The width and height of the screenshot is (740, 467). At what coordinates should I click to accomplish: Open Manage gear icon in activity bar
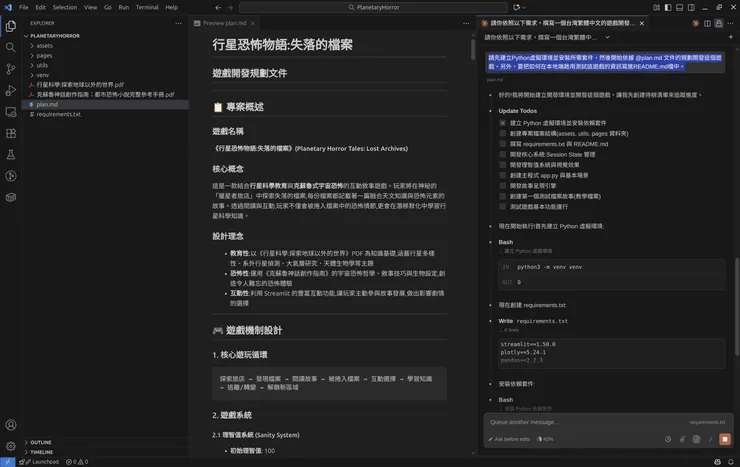[10, 446]
